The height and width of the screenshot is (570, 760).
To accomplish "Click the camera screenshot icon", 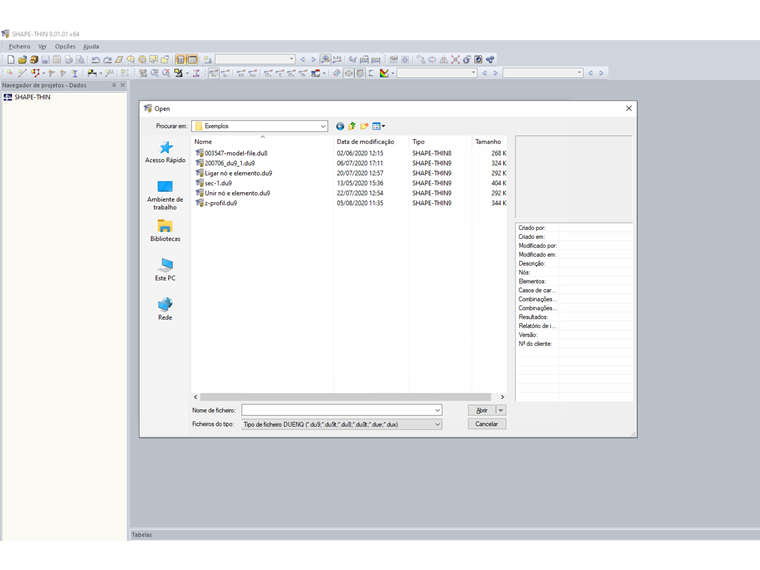I will click(478, 60).
